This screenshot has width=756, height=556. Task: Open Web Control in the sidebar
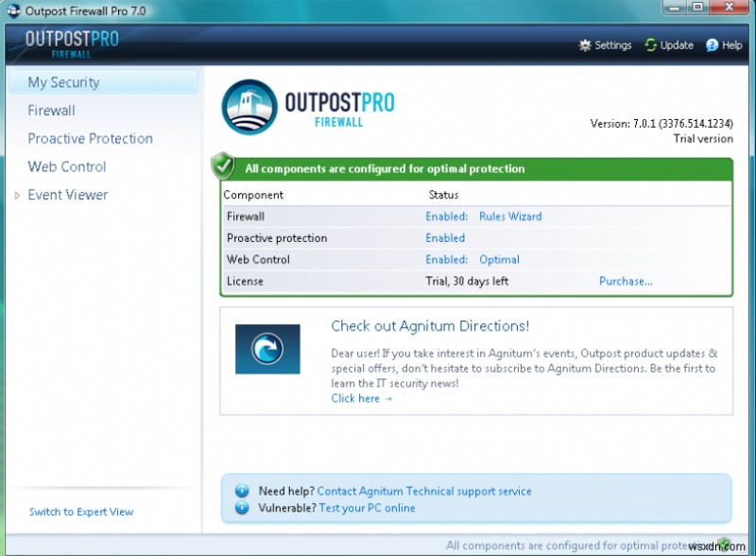coord(66,167)
